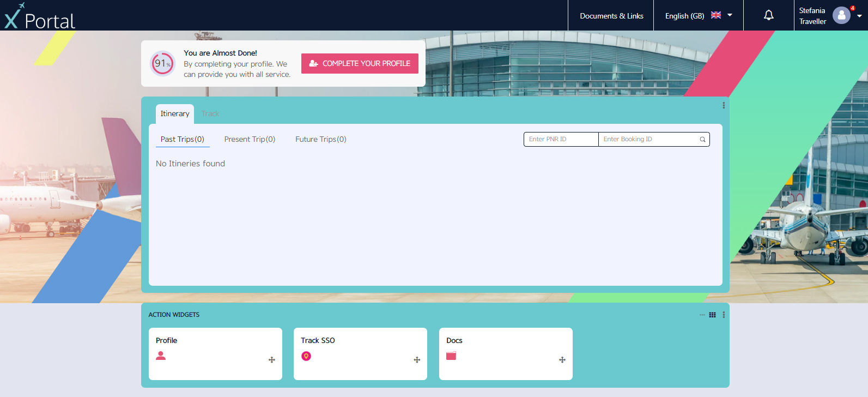
Task: Click the move handle on Profile widget
Action: click(272, 360)
